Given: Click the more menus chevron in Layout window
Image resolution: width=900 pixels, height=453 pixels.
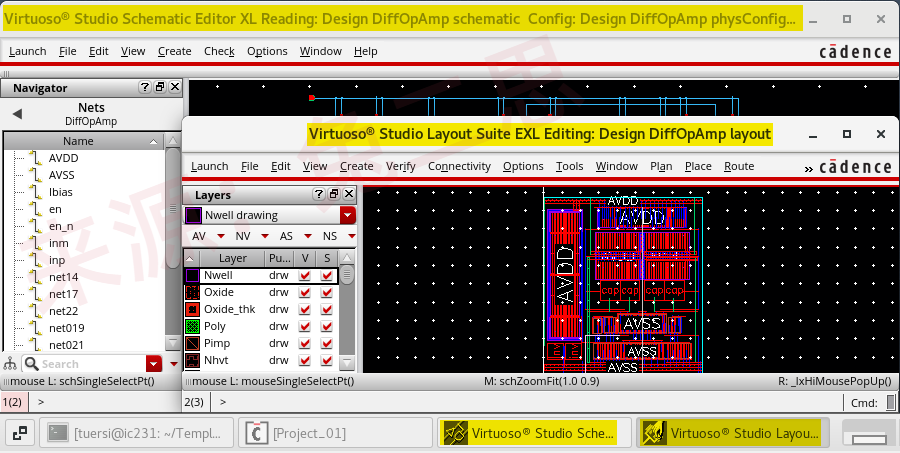Looking at the screenshot, I should pyautogui.click(x=809, y=168).
